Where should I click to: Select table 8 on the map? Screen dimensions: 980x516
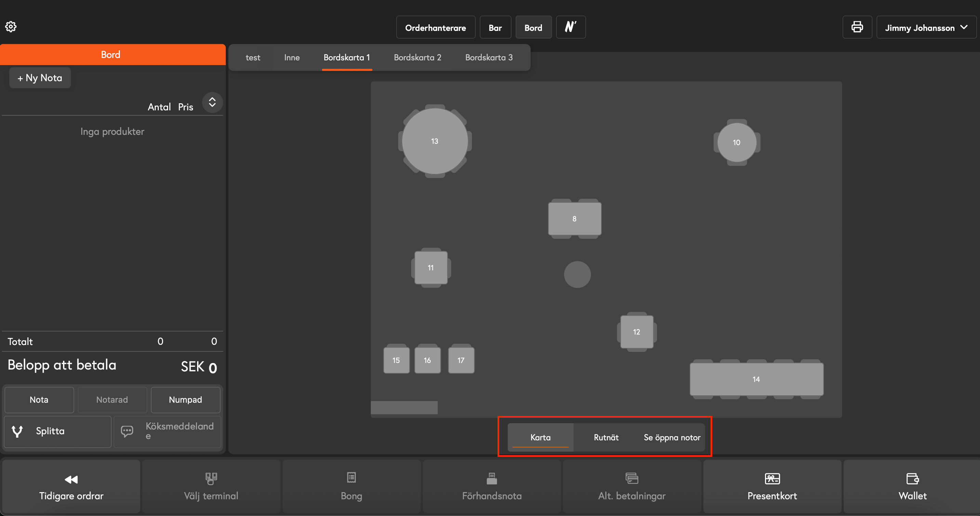574,219
